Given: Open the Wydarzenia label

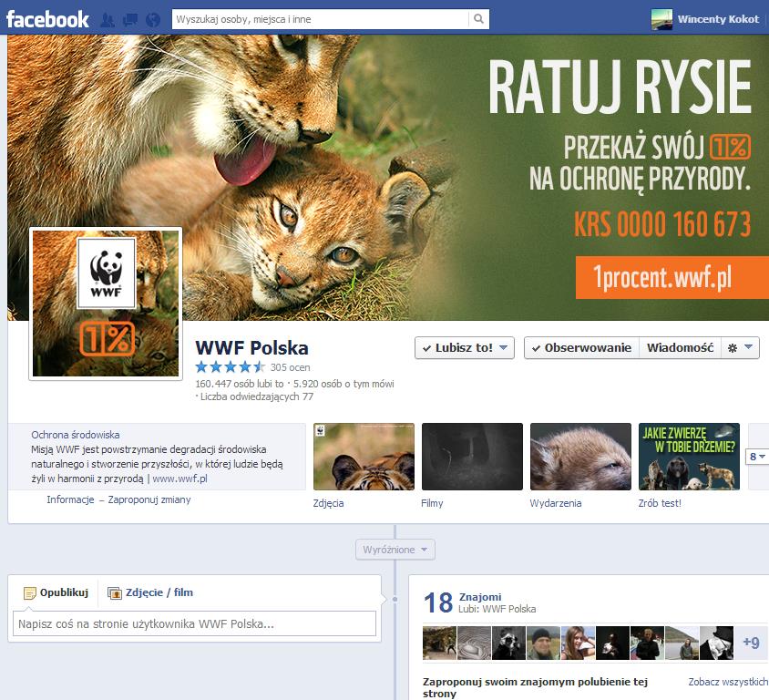Looking at the screenshot, I should point(555,503).
